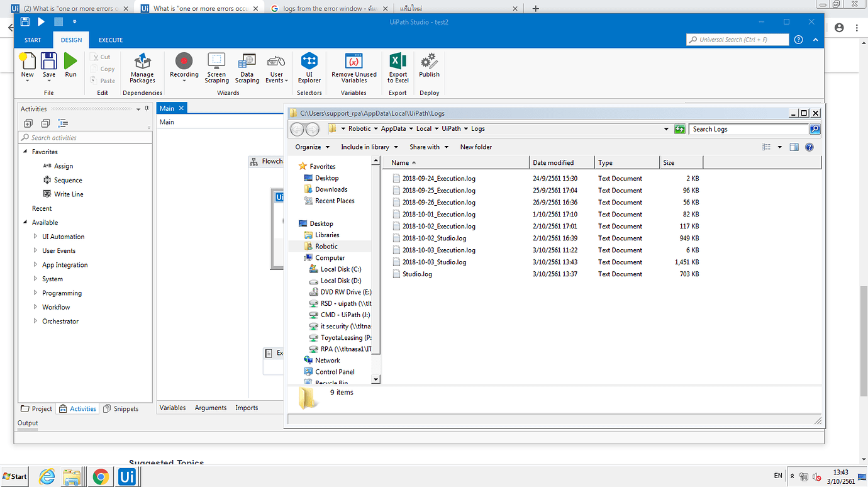The height and width of the screenshot is (487, 868).
Task: Click the Search activities field
Action: pyautogui.click(x=86, y=137)
